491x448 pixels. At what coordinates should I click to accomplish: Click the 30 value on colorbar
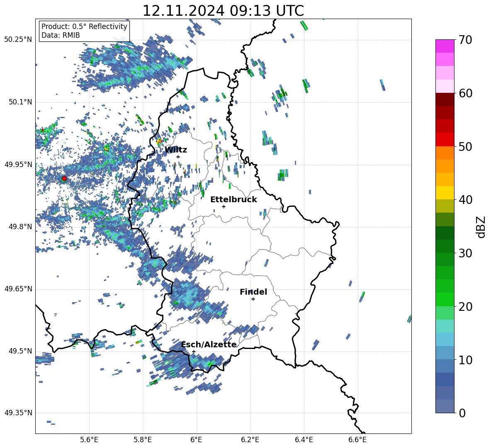465,253
